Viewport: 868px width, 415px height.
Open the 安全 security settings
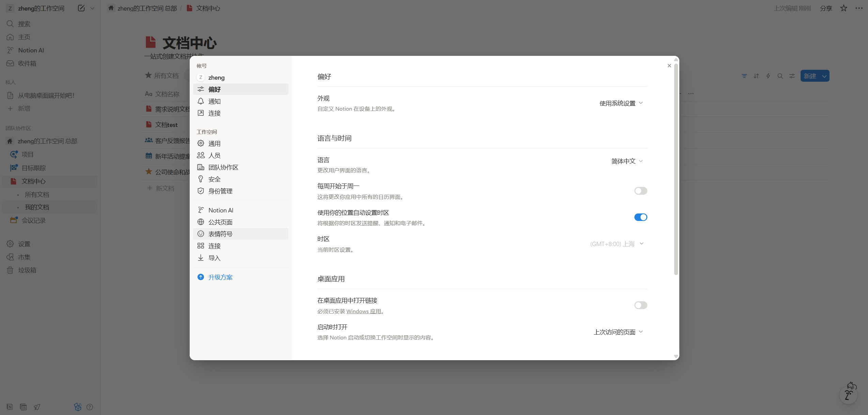click(214, 179)
